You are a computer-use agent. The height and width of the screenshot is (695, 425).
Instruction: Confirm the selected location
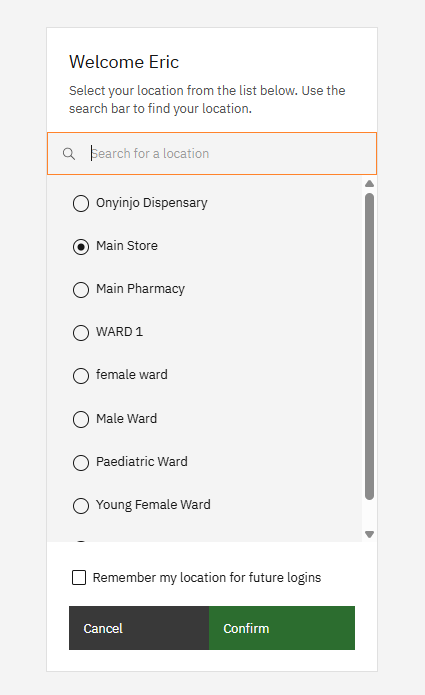[x=282, y=628]
